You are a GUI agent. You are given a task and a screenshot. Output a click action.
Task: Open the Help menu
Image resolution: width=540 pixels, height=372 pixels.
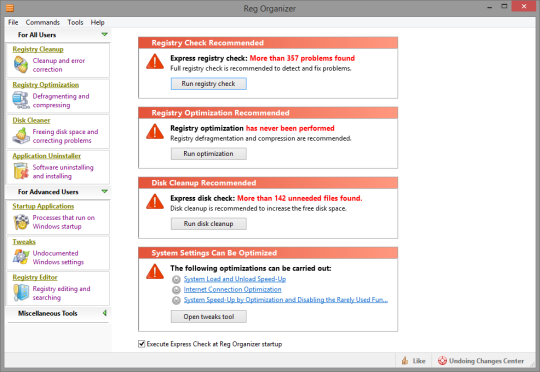[x=97, y=22]
